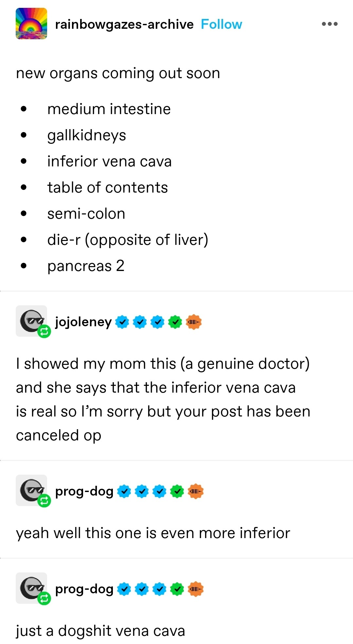Click orange badge beside first prog-dog reblog
353x644 pixels.
click(x=196, y=491)
